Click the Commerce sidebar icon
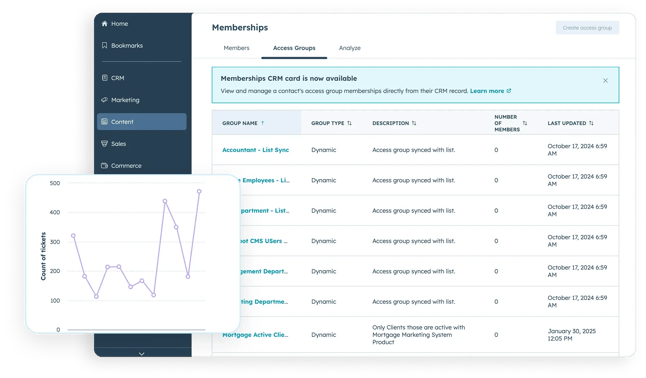This screenshot has width=646, height=378. coord(105,165)
